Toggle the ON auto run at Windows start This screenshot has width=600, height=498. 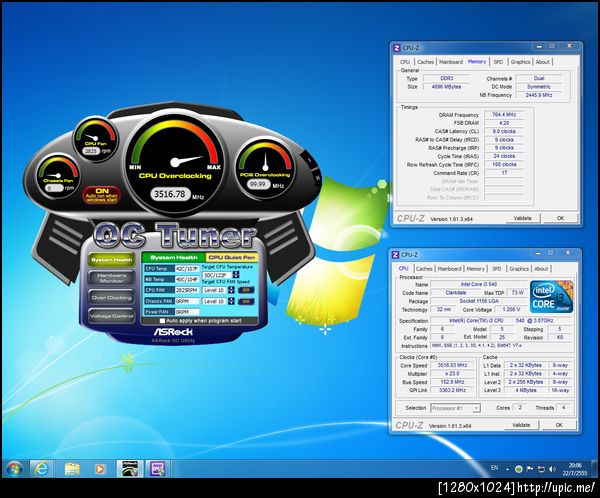pyautogui.click(x=102, y=193)
